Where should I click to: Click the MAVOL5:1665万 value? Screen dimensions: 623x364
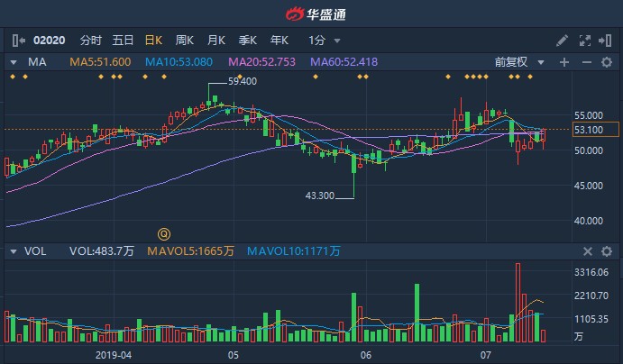(x=191, y=251)
